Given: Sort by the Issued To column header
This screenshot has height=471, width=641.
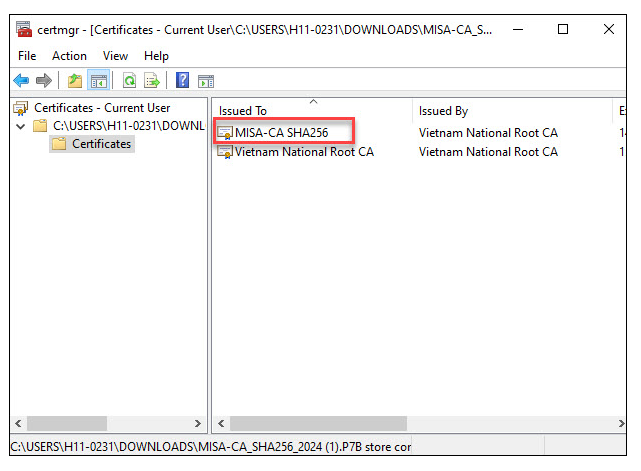Looking at the screenshot, I should 313,111.
